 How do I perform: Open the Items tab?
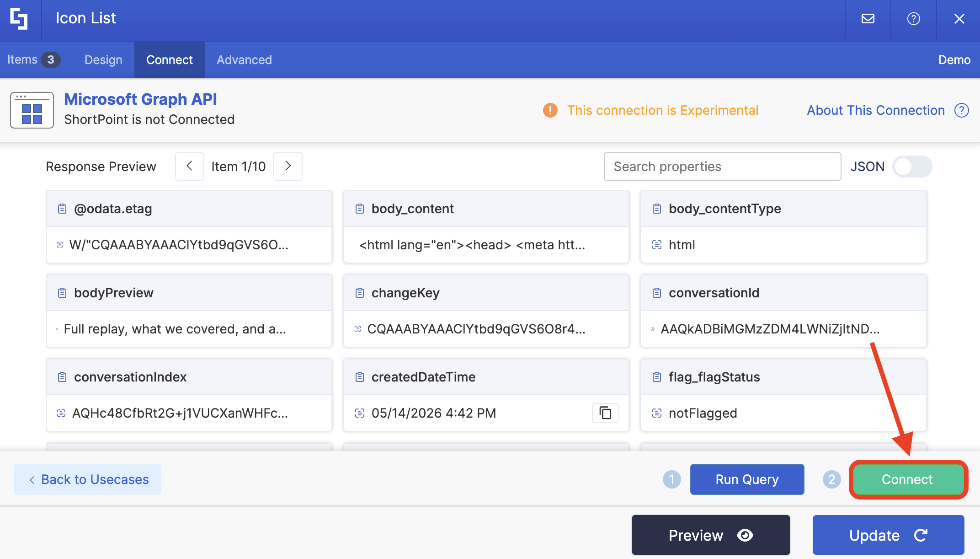click(34, 60)
